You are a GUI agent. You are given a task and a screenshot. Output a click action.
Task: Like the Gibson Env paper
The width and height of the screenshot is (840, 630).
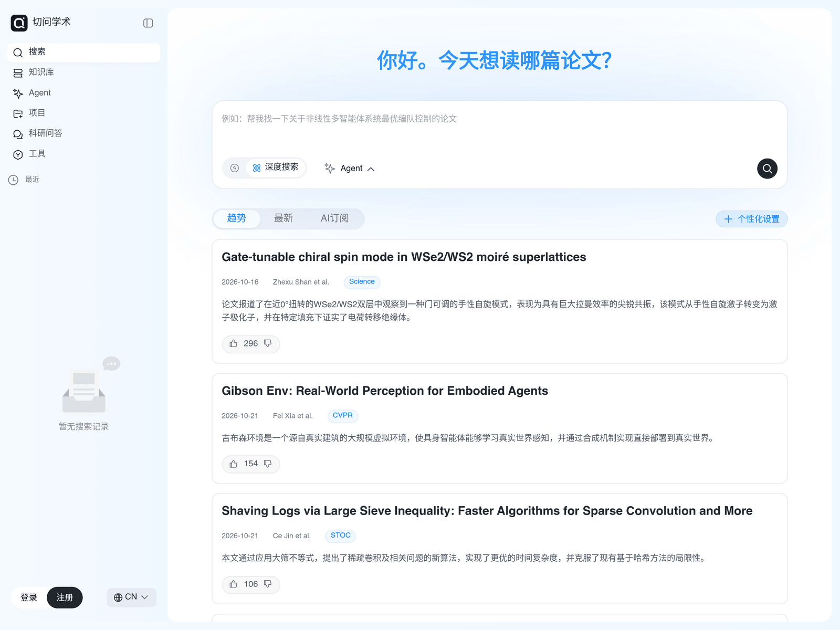234,464
